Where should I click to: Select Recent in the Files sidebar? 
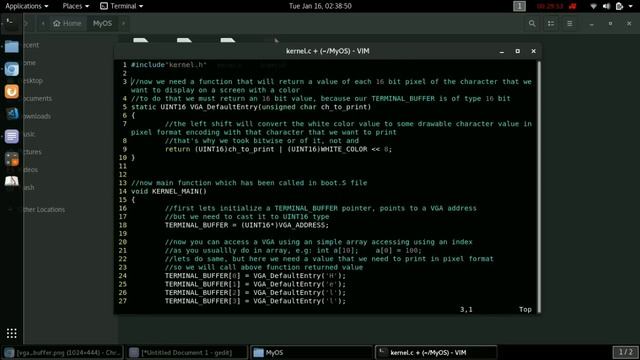tap(31, 45)
